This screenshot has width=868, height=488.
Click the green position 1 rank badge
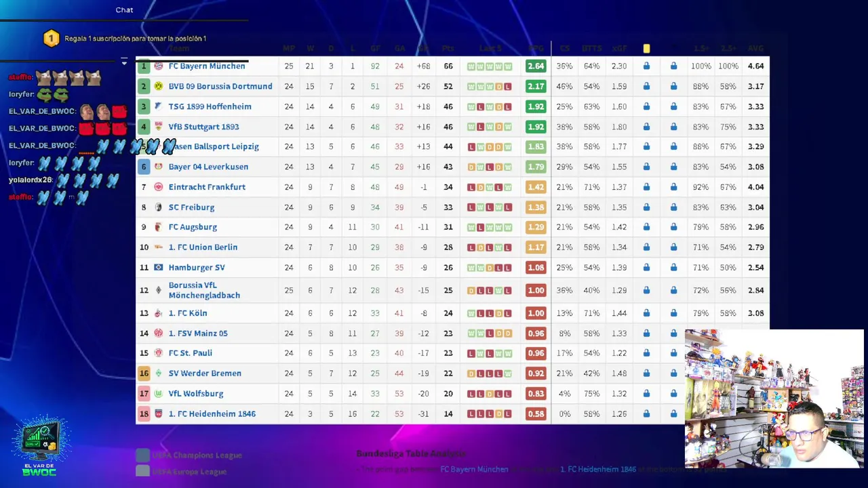pos(143,66)
